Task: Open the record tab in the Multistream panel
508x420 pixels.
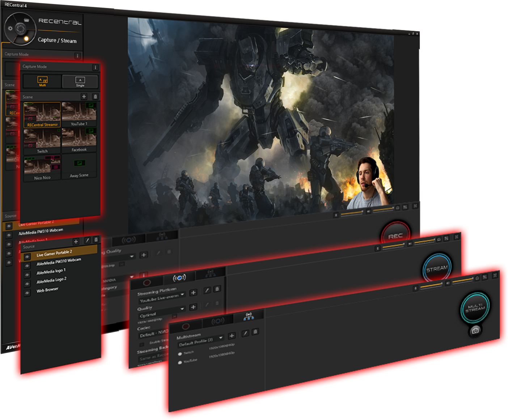Action: point(186,326)
